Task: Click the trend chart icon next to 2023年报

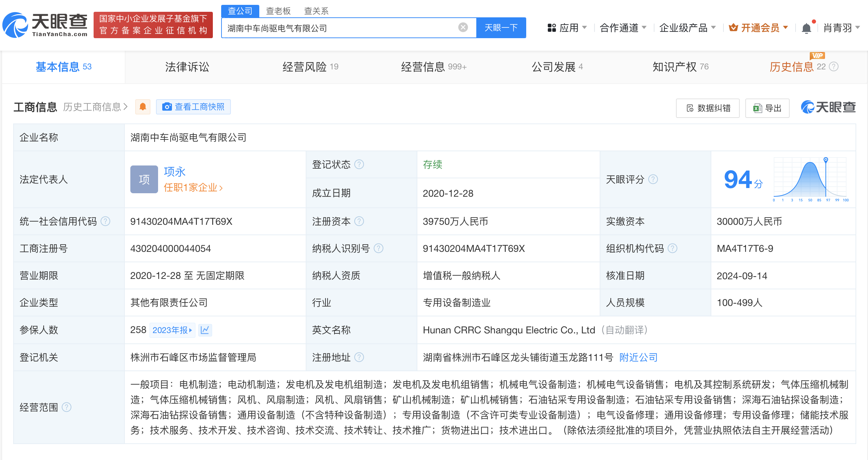Action: tap(205, 330)
